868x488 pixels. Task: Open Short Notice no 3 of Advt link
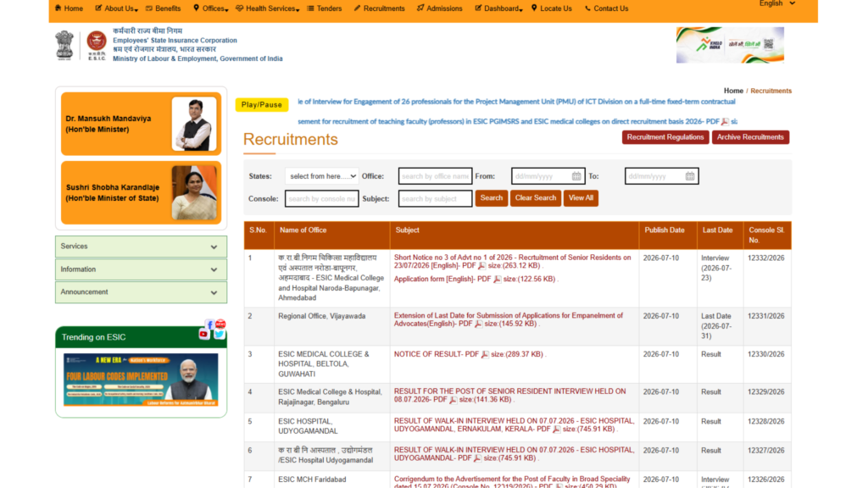[512, 262]
